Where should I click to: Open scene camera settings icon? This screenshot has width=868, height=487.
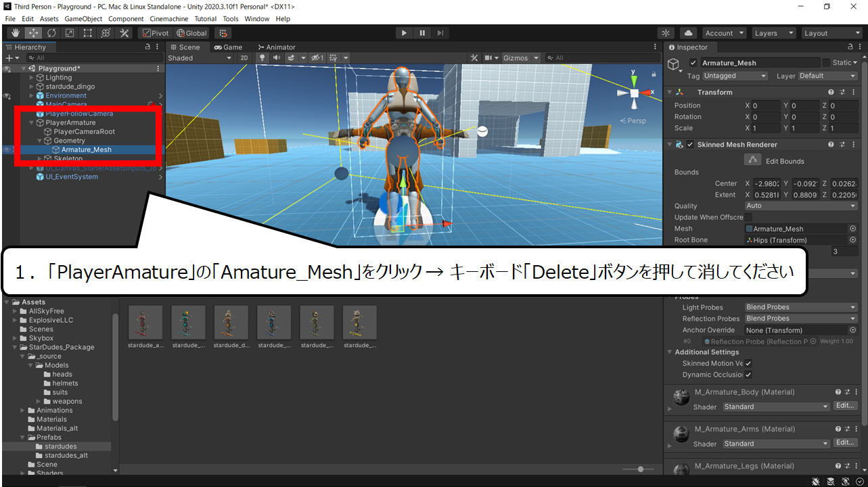pyautogui.click(x=488, y=58)
